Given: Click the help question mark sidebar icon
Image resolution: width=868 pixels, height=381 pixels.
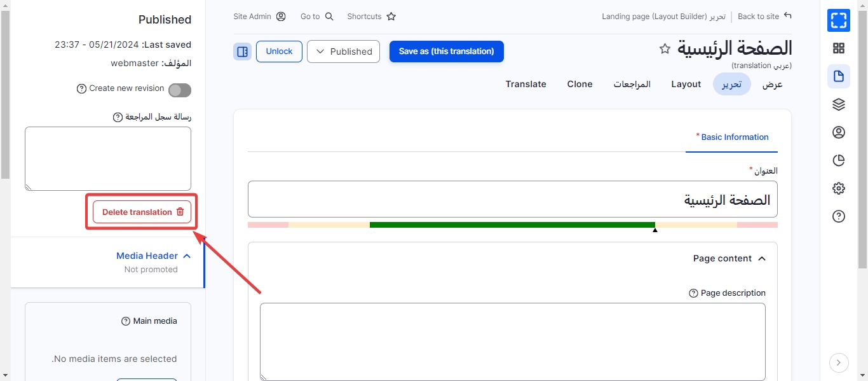Looking at the screenshot, I should pyautogui.click(x=838, y=217).
